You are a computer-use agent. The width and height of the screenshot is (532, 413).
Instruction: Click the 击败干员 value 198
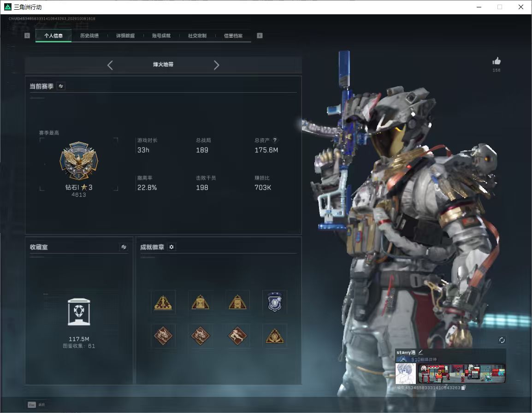pos(202,187)
